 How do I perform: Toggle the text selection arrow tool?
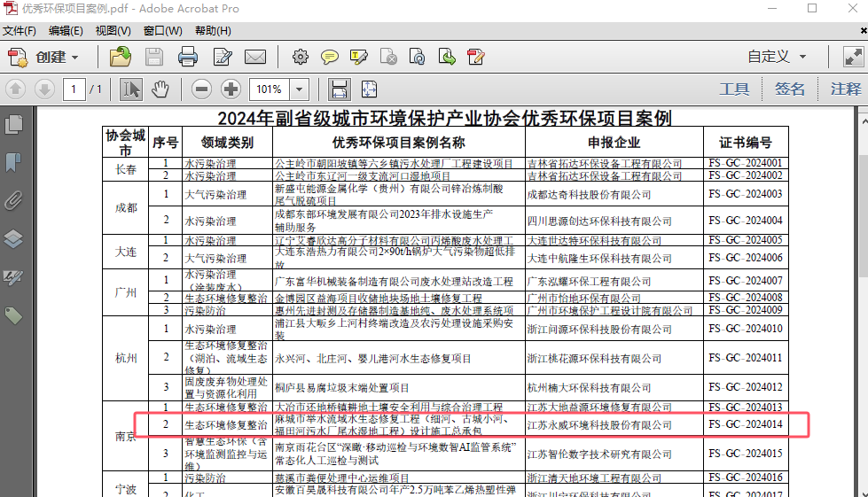click(131, 89)
